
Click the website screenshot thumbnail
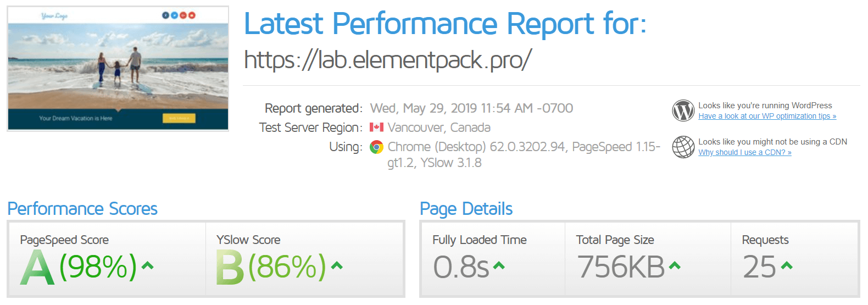tap(118, 69)
